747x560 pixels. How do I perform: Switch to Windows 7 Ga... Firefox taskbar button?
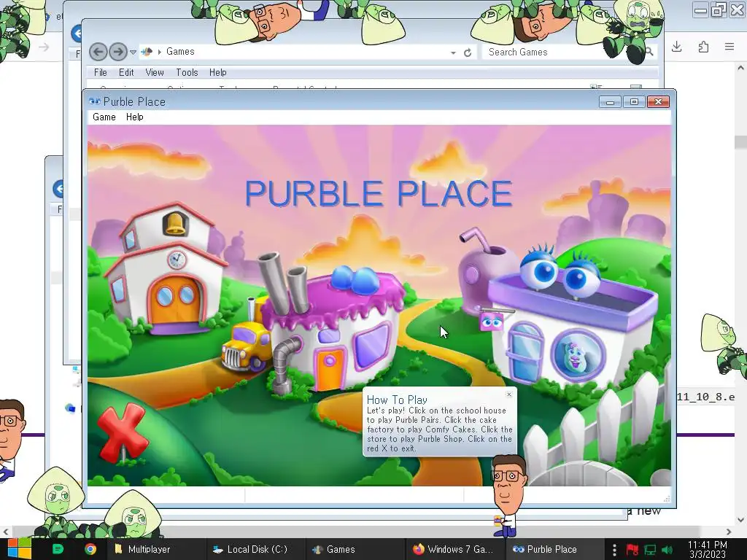[454, 549]
